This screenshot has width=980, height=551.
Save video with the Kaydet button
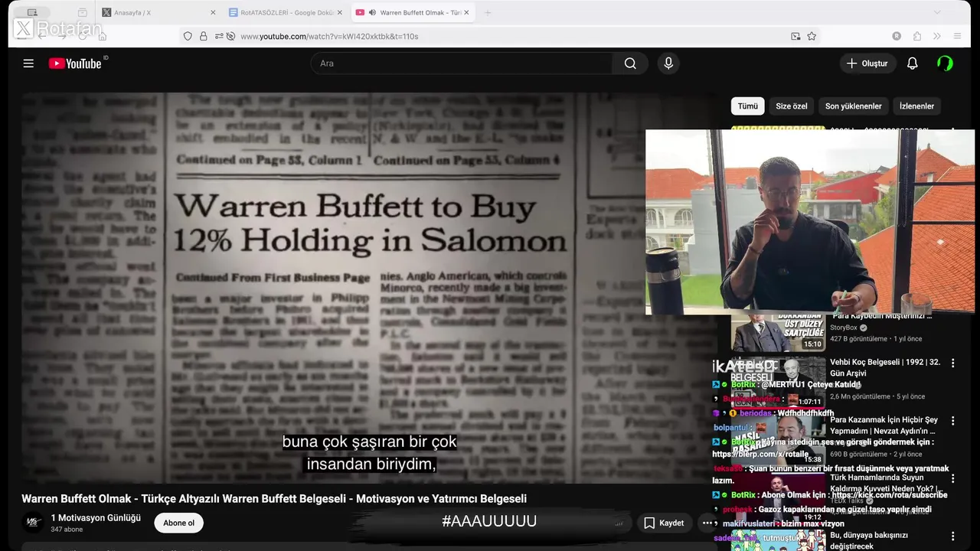click(x=665, y=523)
